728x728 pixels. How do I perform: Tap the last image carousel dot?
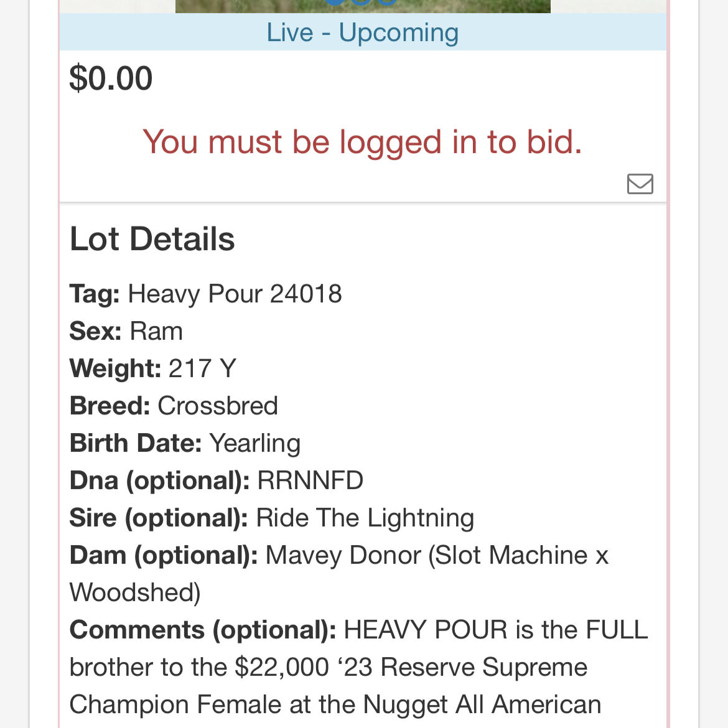pos(387,2)
